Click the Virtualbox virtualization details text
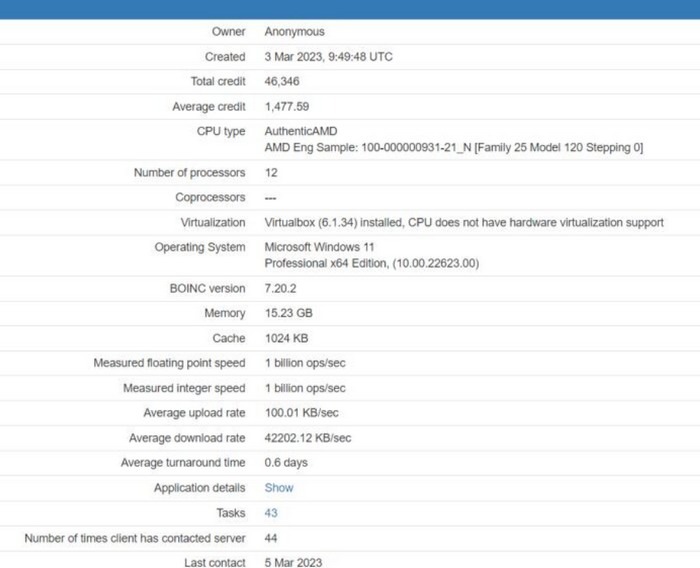700x568 pixels. tap(463, 223)
